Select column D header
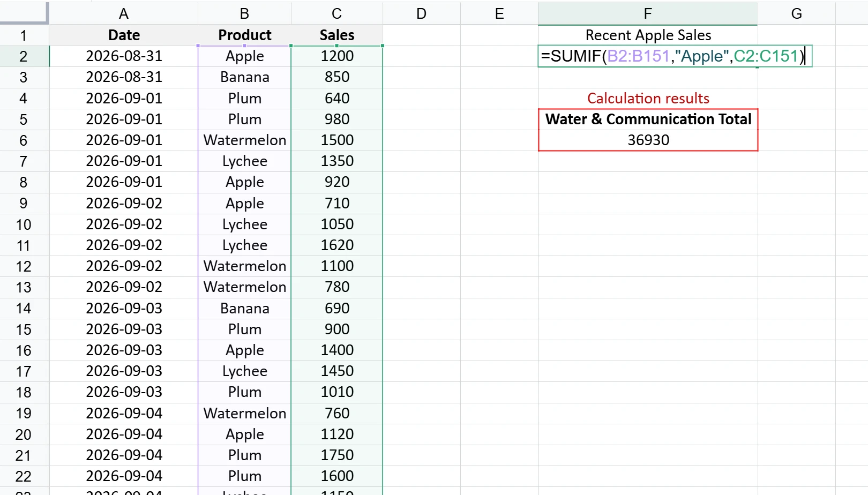Viewport: 868px width, 495px height. (421, 13)
